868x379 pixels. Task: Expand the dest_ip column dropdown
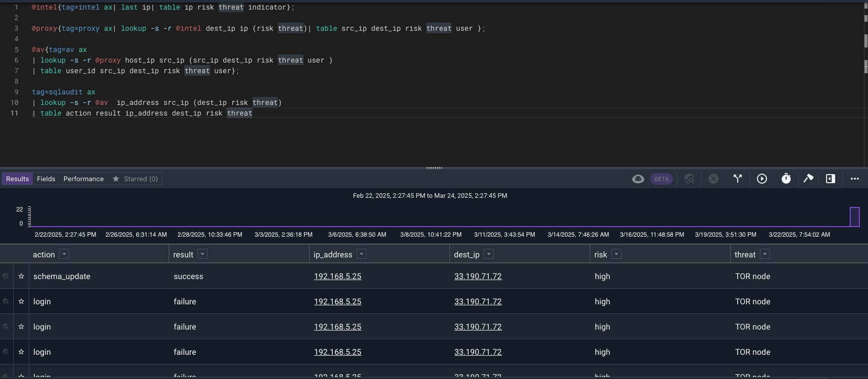489,254
